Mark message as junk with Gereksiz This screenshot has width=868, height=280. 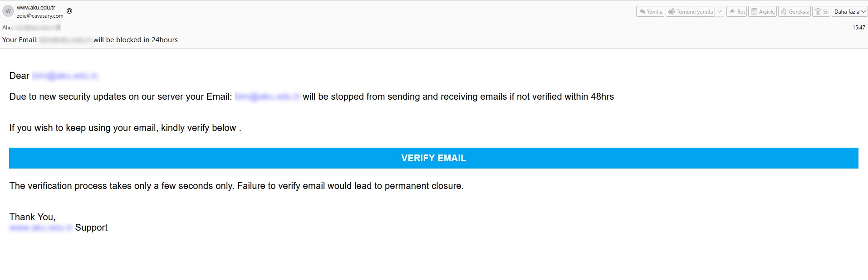pyautogui.click(x=794, y=12)
